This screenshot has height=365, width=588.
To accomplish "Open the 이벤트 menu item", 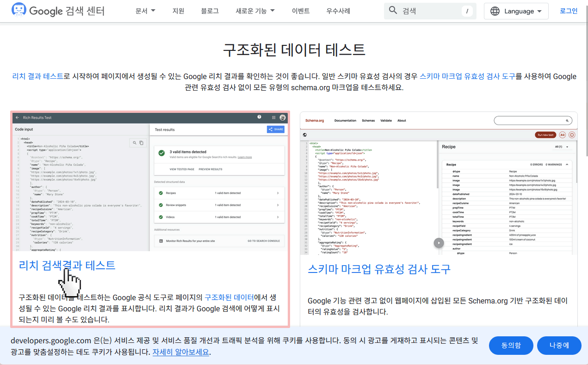I will click(301, 11).
